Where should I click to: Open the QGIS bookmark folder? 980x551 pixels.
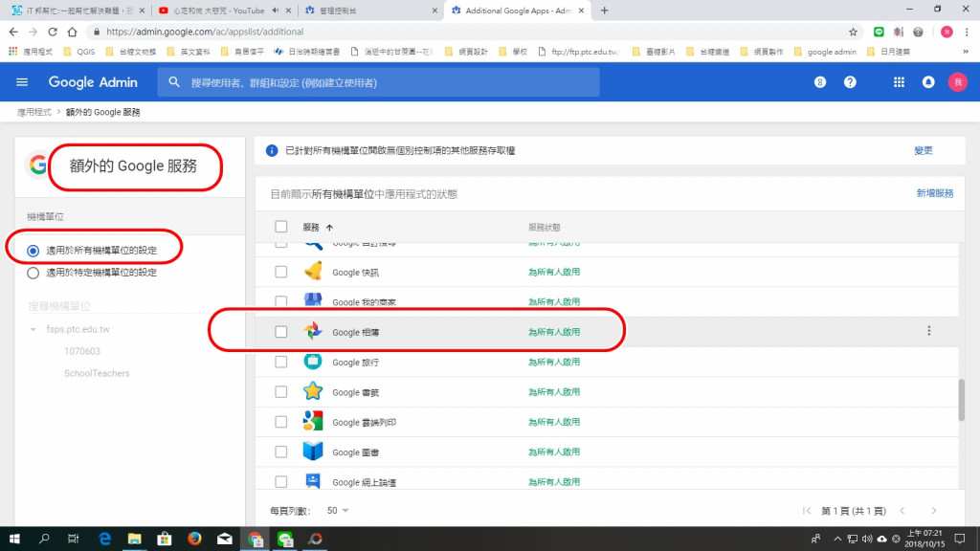(x=79, y=52)
